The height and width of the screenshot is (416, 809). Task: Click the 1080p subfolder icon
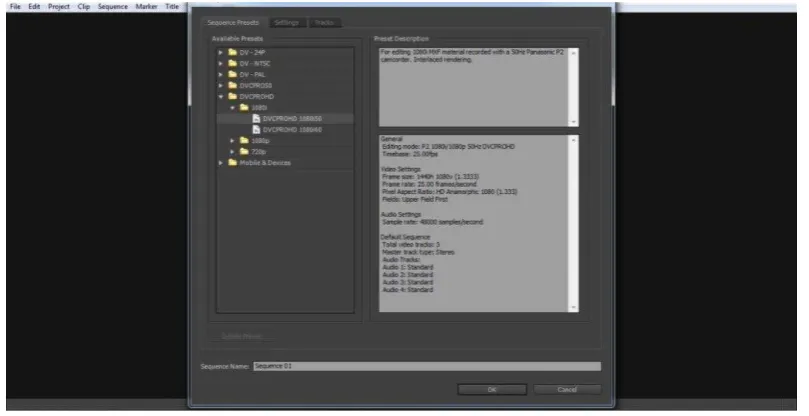click(x=245, y=140)
